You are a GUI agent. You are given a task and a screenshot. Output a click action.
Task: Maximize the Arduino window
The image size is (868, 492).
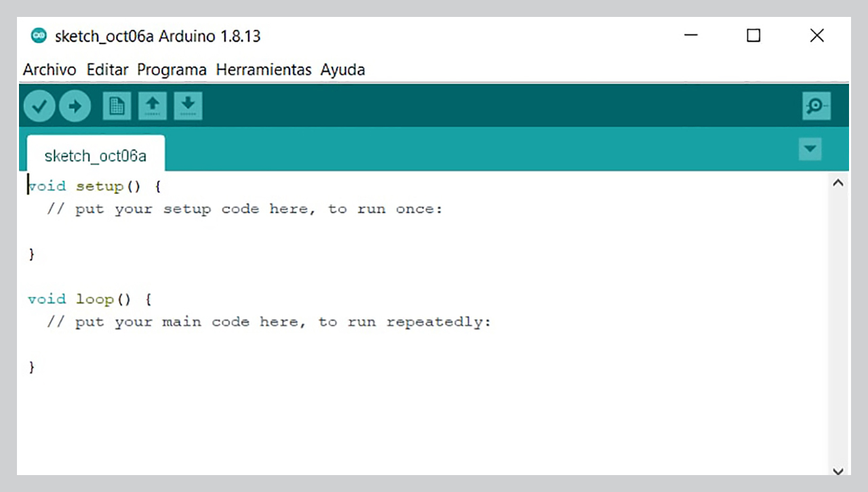(753, 35)
